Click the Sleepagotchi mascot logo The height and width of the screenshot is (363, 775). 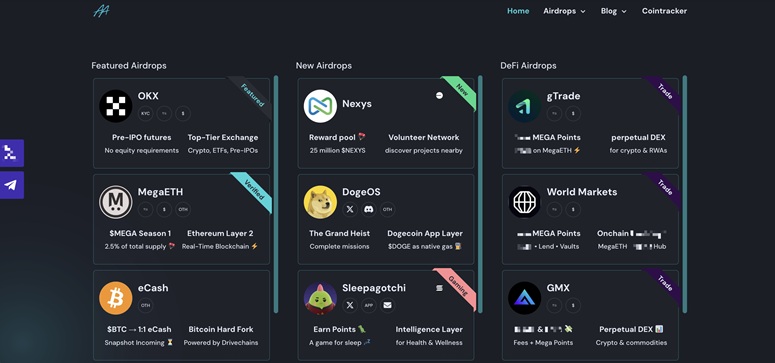click(x=320, y=298)
